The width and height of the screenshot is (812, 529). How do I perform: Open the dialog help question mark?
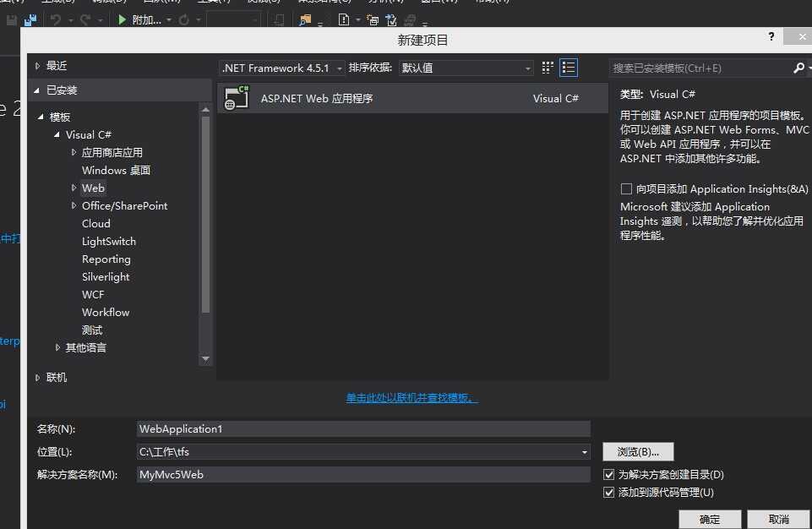click(771, 36)
